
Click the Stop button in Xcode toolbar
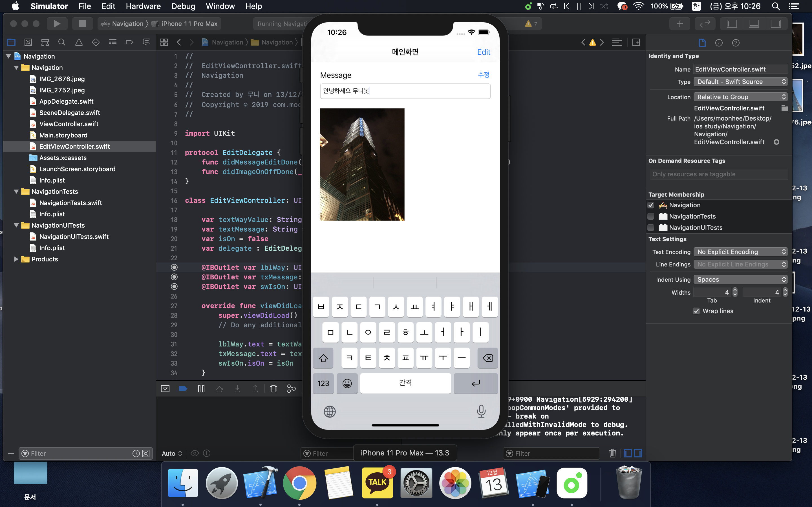(82, 23)
